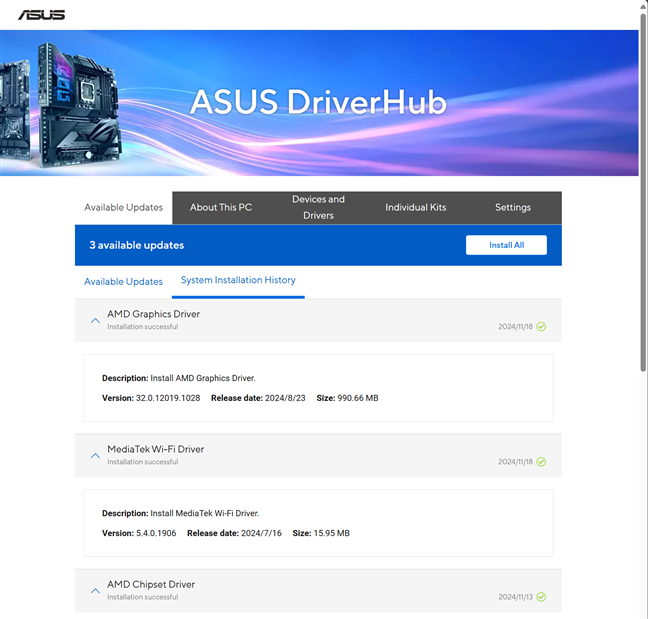Collapse the MediaTek Wi-Fi Driver entry chevron
This screenshot has width=648, height=619.
(x=95, y=455)
